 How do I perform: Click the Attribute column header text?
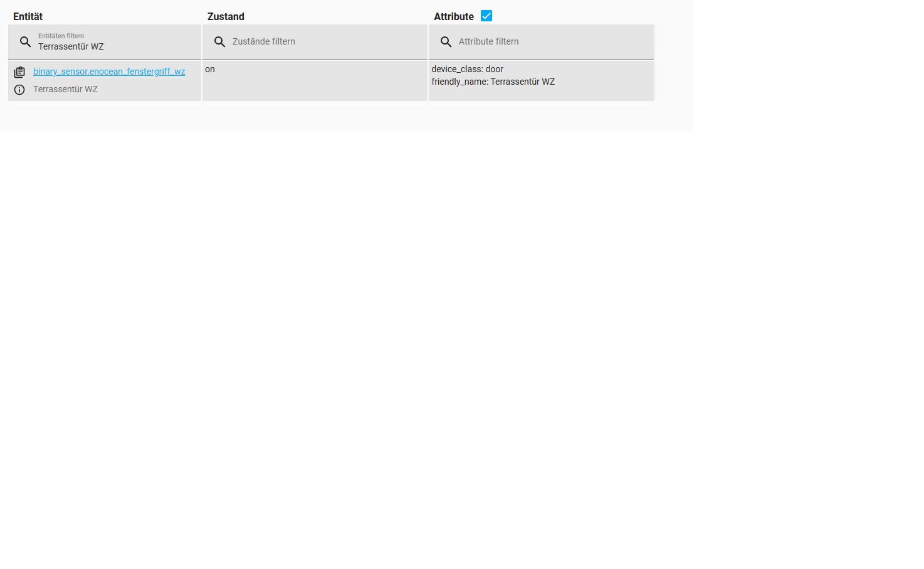pyautogui.click(x=454, y=16)
